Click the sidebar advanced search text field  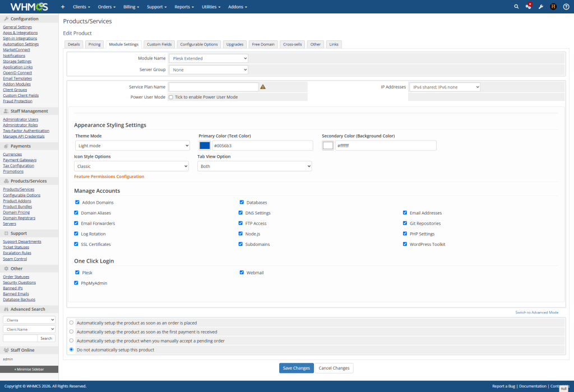(x=20, y=338)
